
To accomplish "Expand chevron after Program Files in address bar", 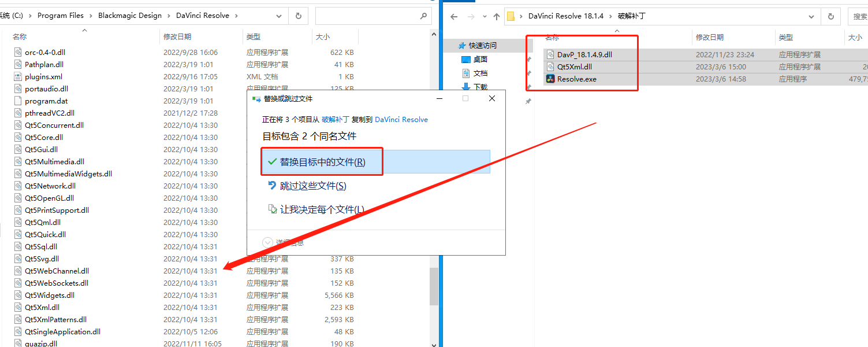I will (x=91, y=16).
